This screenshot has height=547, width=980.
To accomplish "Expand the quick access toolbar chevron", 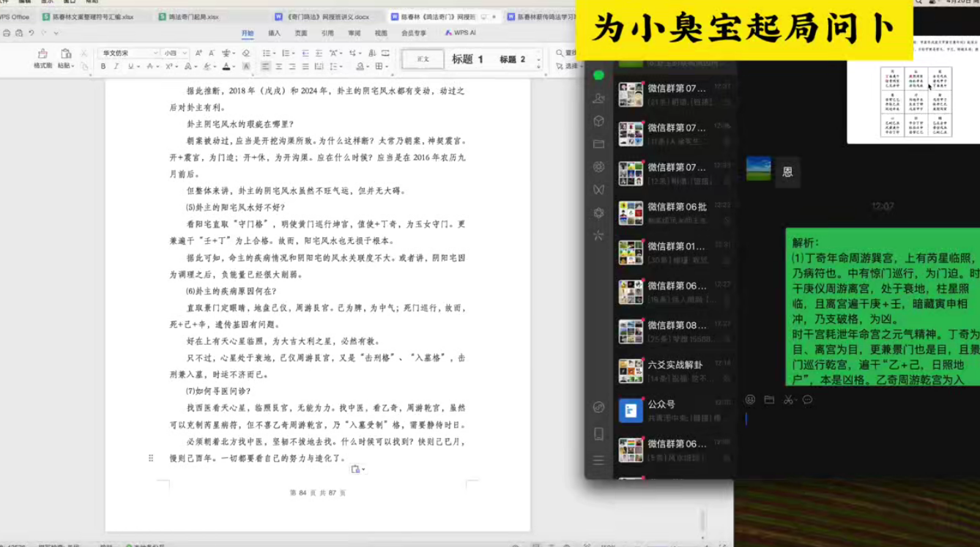I will click(x=56, y=33).
